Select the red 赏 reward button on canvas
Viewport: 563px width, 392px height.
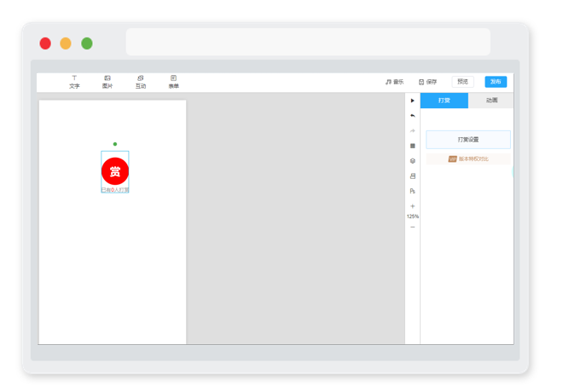point(115,171)
